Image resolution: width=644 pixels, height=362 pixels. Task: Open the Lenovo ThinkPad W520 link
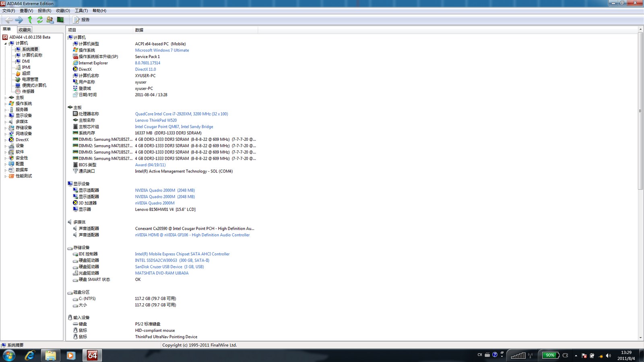pos(156,120)
